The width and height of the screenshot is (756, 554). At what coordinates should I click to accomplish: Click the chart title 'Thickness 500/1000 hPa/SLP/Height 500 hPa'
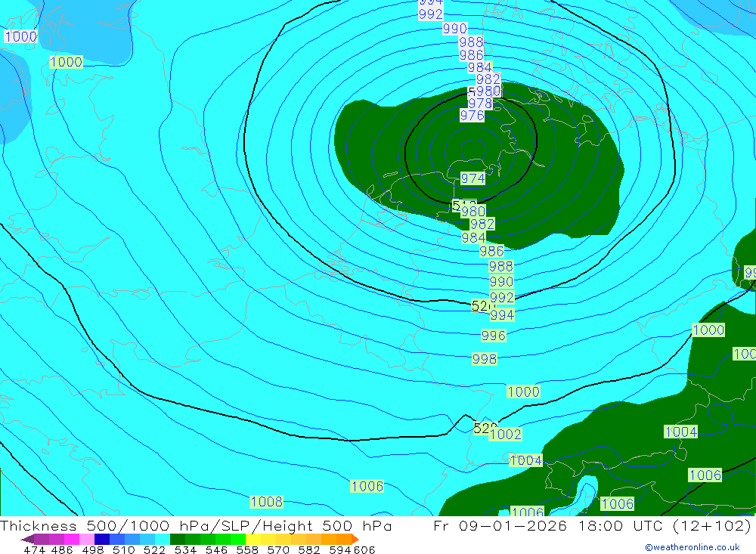196,526
